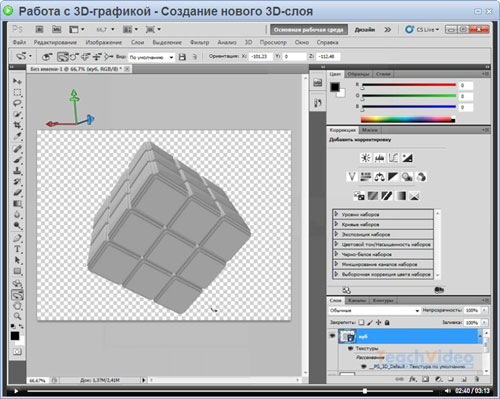Viewport: 500px width, 399px height.
Task: Open the Фильтр menu
Action: [x=200, y=42]
